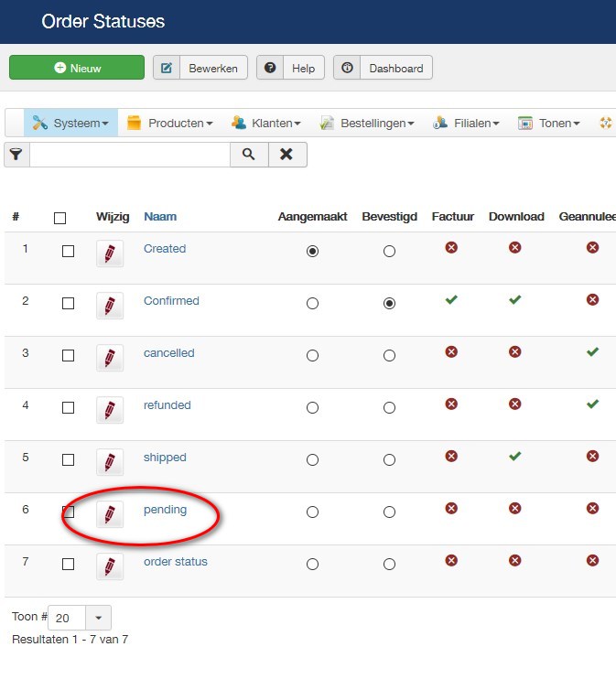Open the Confirmed status link

click(x=171, y=300)
